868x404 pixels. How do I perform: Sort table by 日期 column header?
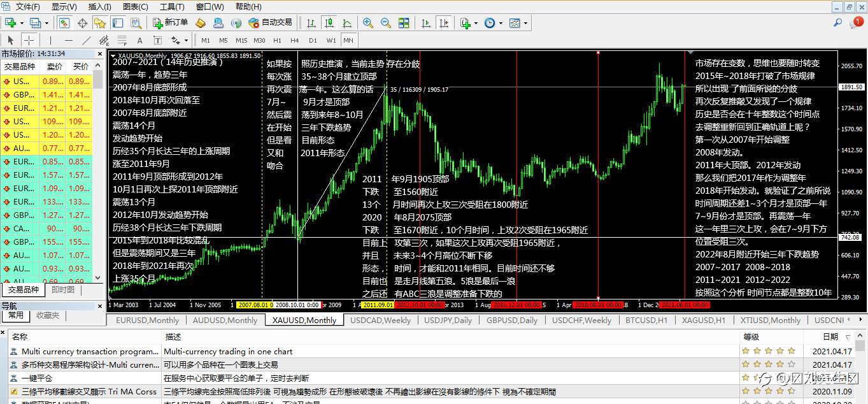point(830,336)
